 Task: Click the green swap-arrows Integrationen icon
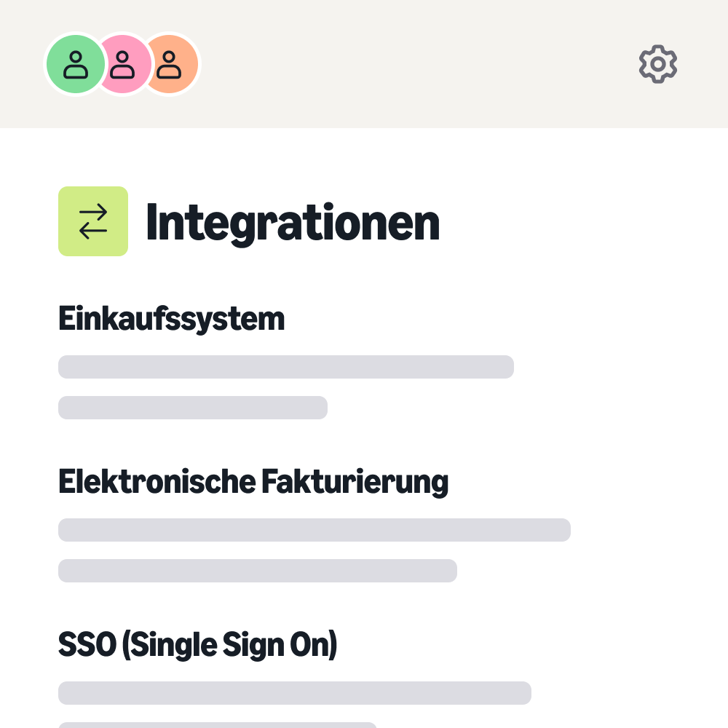click(92, 221)
